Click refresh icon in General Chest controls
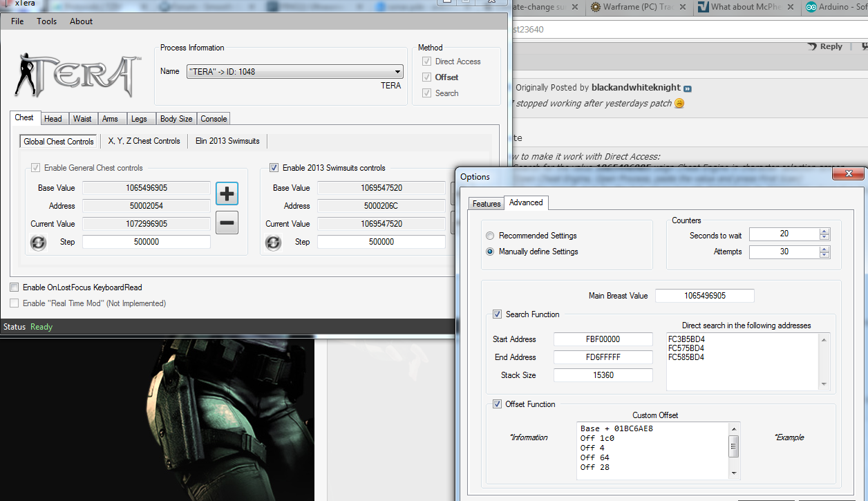Screen dimensions: 868x501 [x=38, y=243]
